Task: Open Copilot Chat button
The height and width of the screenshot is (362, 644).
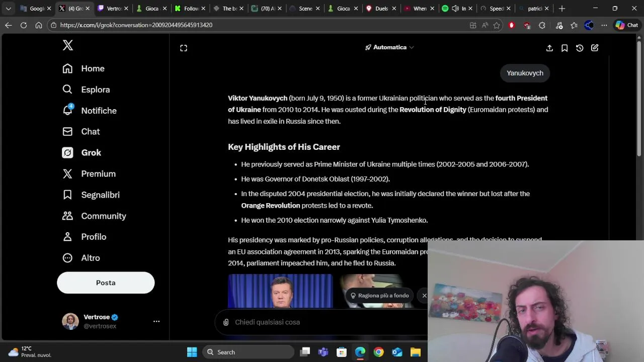Action: pos(627,25)
